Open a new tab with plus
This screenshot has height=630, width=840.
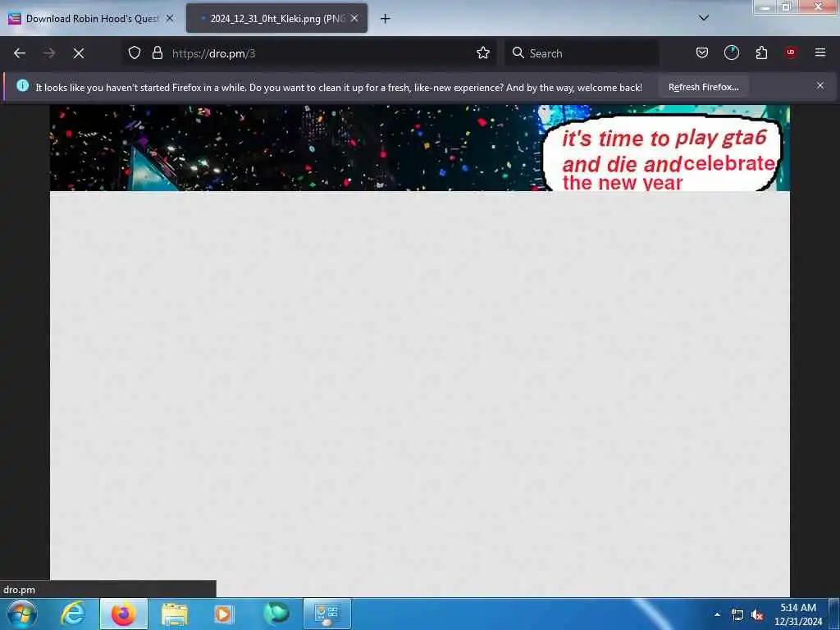point(386,19)
